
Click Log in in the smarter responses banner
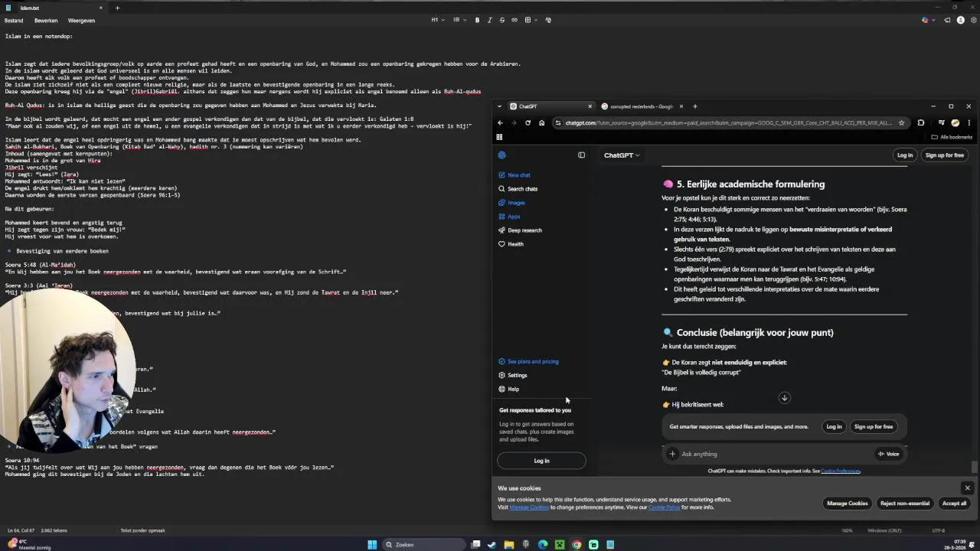[834, 426]
